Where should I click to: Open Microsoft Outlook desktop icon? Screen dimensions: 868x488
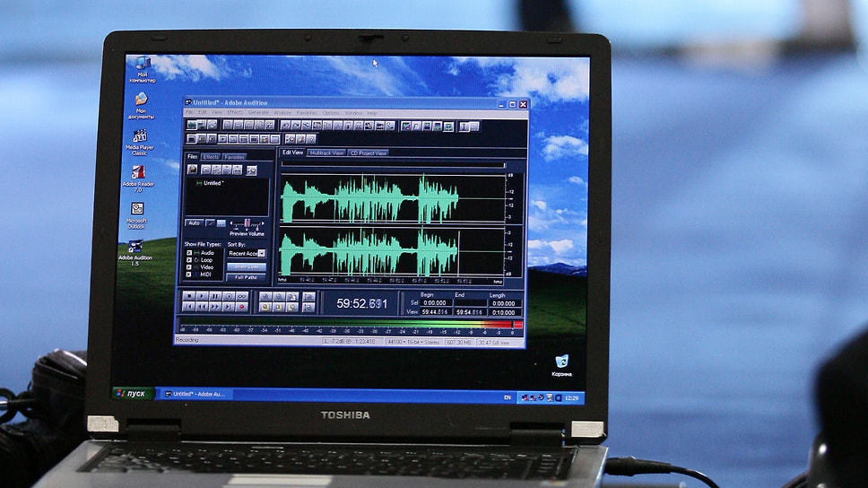[136, 215]
